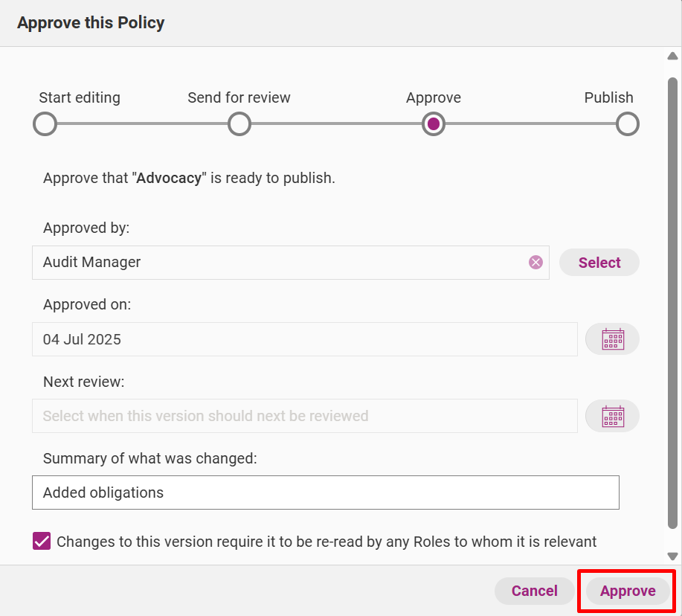This screenshot has height=616, width=682.
Task: Click the Approved on date field
Action: pos(304,339)
